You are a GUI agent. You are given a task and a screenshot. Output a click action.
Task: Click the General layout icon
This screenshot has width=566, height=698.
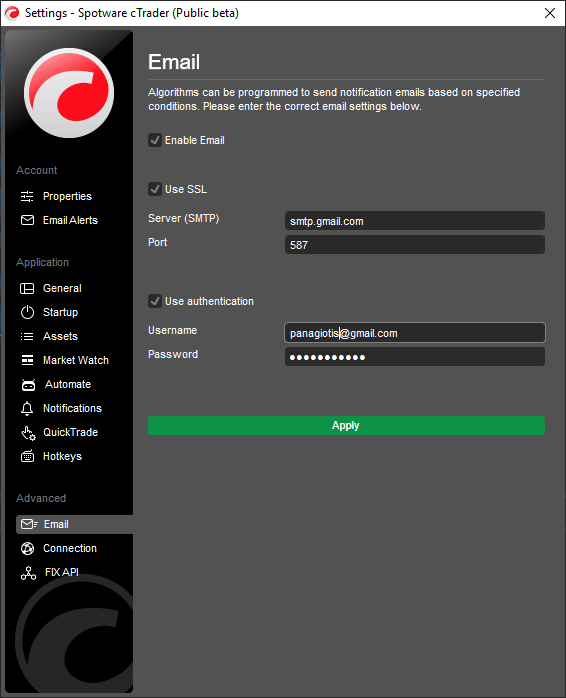pyautogui.click(x=27, y=288)
